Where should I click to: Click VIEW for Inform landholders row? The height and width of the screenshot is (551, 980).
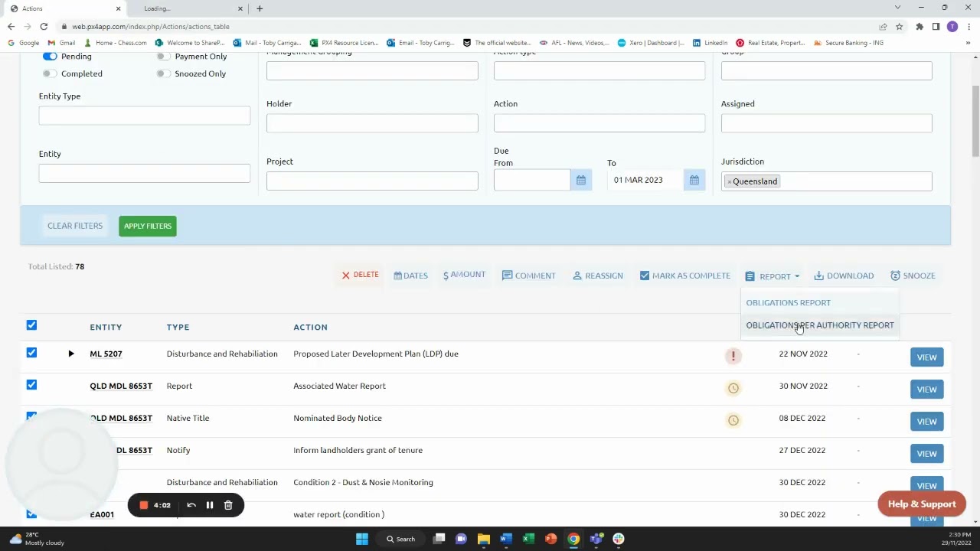pyautogui.click(x=926, y=454)
